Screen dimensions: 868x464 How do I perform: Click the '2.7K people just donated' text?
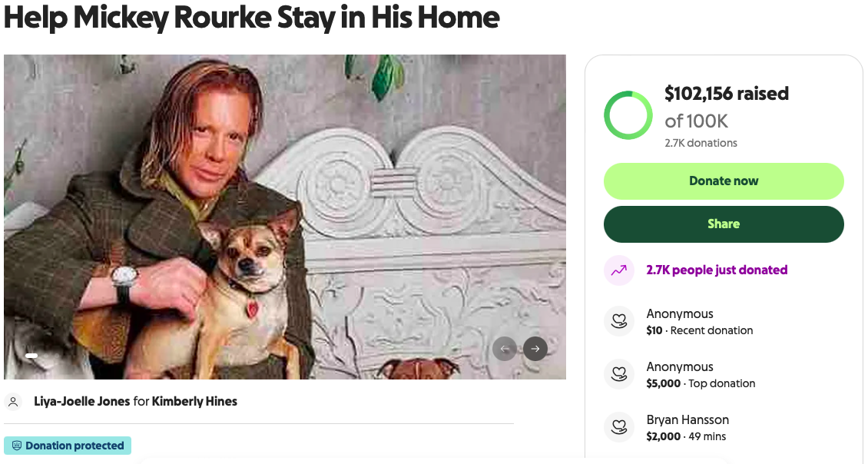[717, 270]
